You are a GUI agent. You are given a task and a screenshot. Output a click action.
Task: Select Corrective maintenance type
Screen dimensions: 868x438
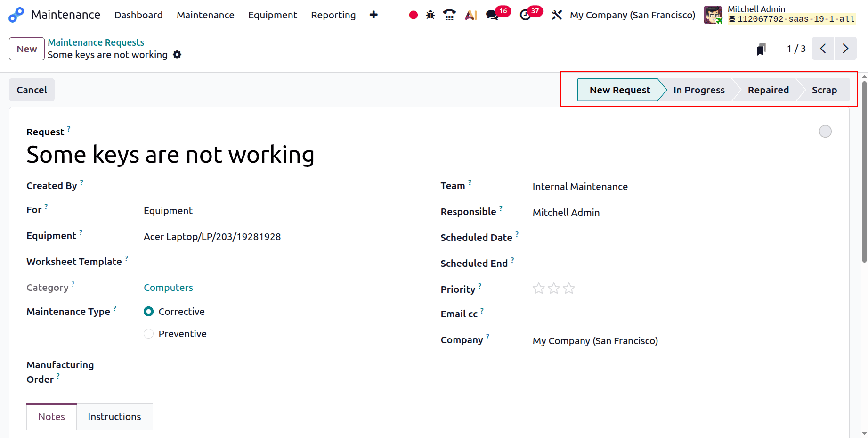[x=149, y=312]
